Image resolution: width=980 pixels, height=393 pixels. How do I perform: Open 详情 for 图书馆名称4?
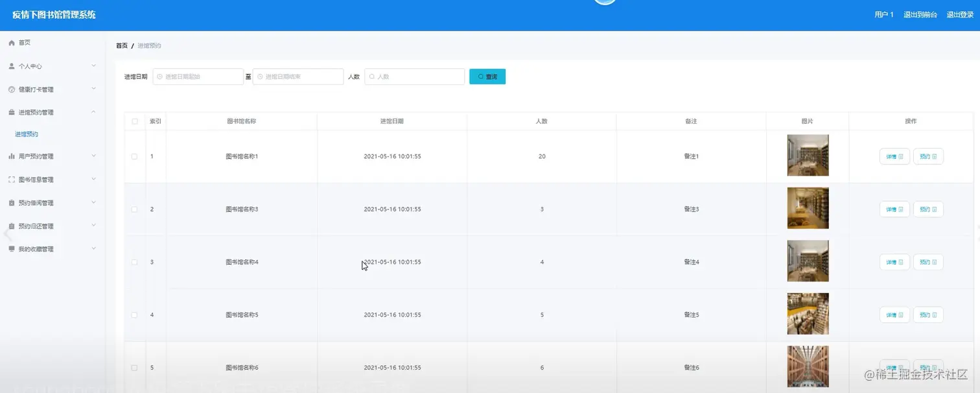tap(894, 262)
